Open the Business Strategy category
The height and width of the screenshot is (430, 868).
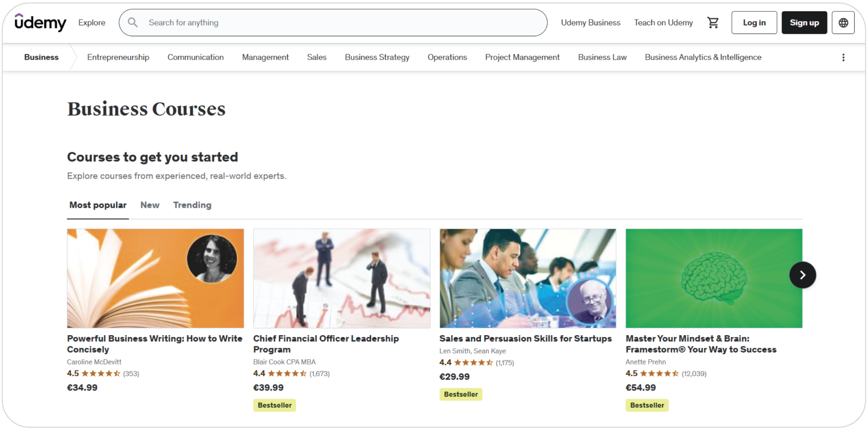tap(377, 57)
